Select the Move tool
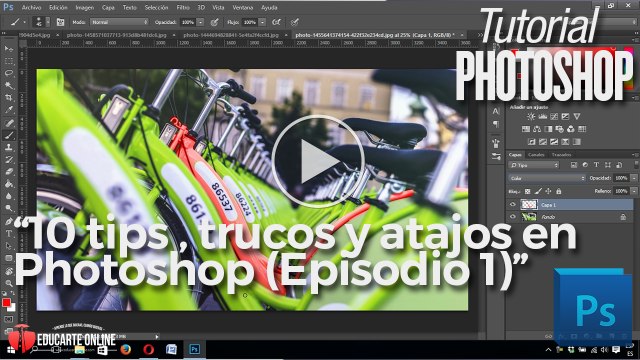640x360 pixels. point(9,49)
